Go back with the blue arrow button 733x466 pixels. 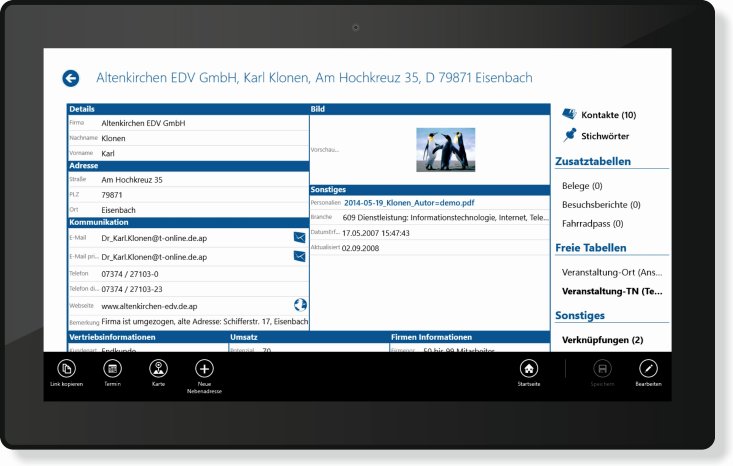[x=71, y=79]
